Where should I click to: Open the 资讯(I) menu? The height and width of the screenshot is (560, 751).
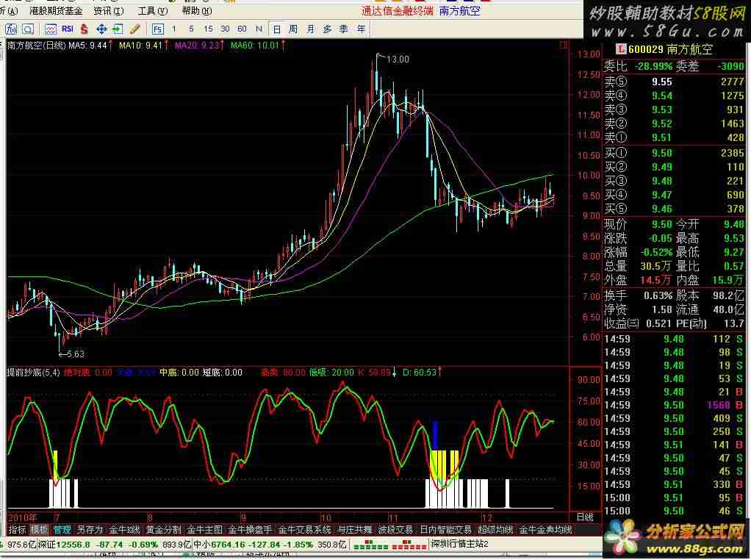click(109, 10)
